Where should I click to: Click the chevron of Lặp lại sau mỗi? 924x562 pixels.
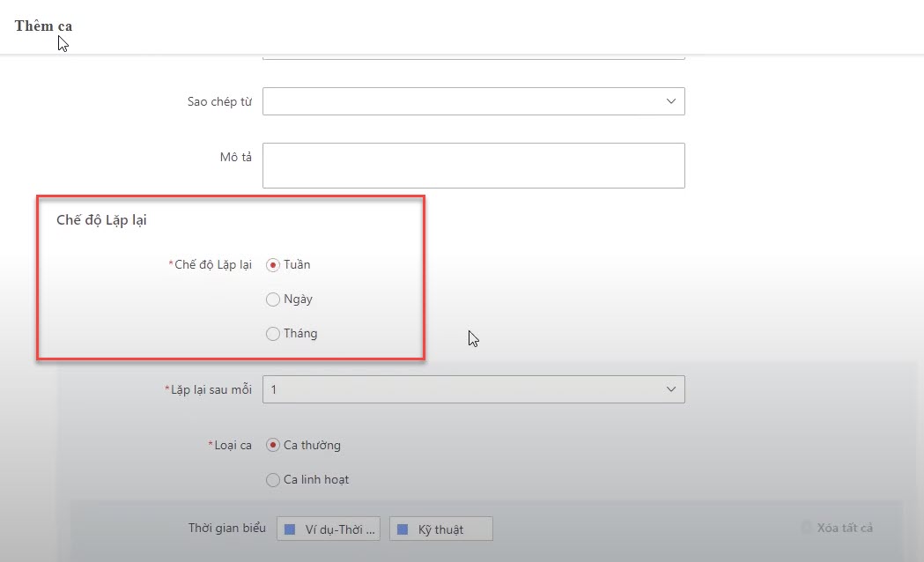coord(670,389)
